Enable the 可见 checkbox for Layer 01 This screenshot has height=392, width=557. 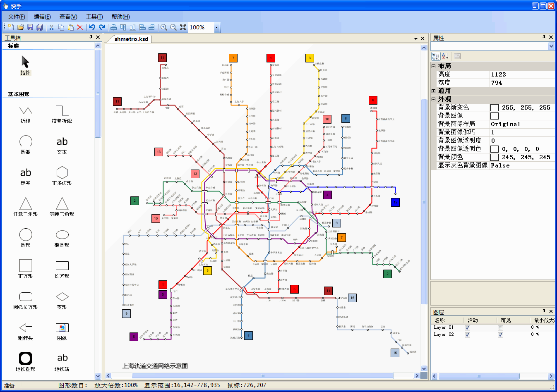click(x=500, y=327)
